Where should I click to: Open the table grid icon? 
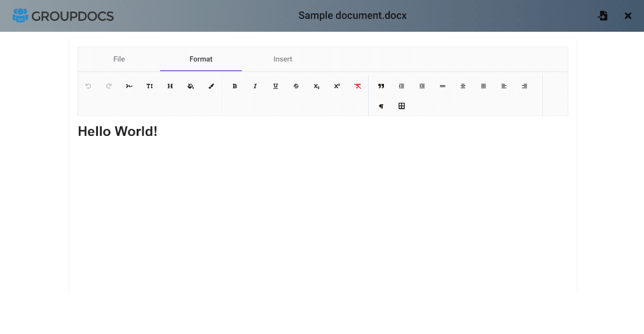[x=402, y=106]
